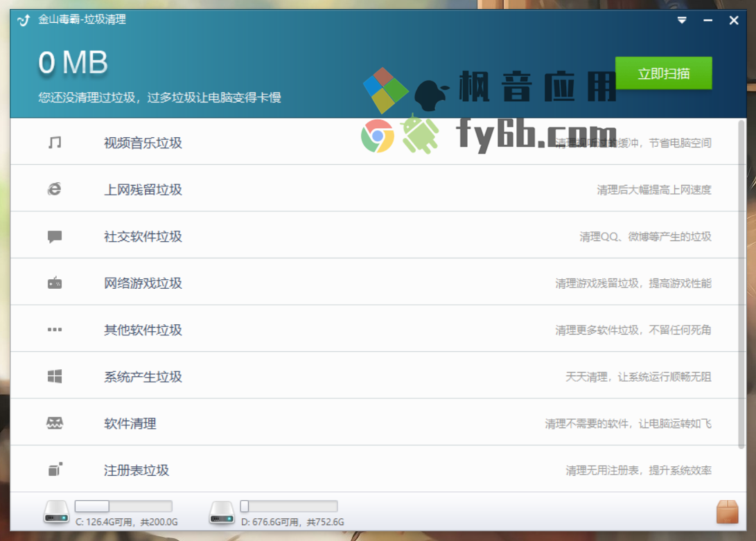
Task: Close the 垃圾清理 window
Action: click(734, 20)
